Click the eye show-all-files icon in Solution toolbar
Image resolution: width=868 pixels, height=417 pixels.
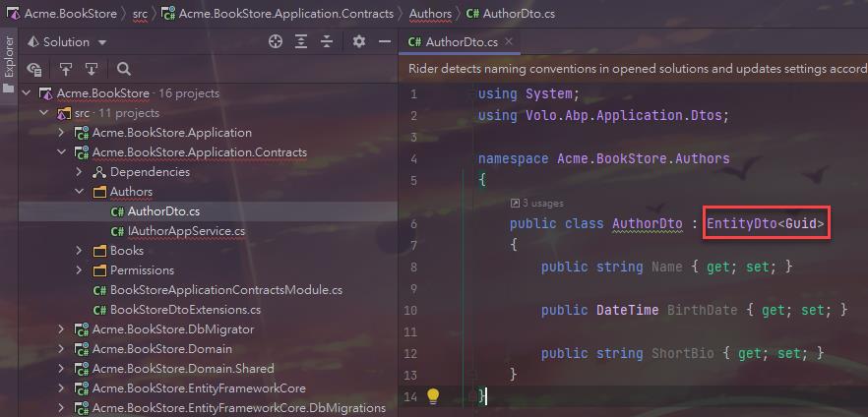pyautogui.click(x=35, y=69)
